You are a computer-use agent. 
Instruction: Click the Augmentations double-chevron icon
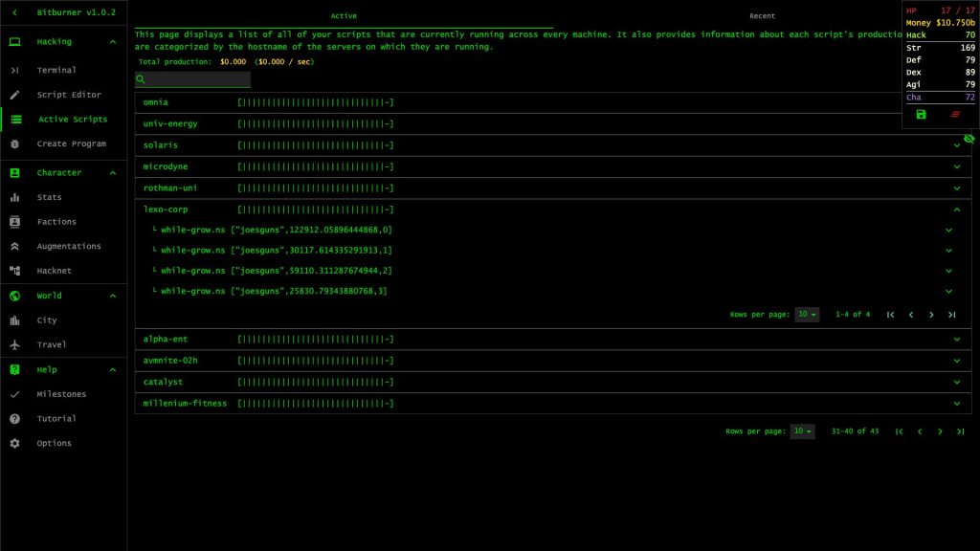(x=14, y=246)
